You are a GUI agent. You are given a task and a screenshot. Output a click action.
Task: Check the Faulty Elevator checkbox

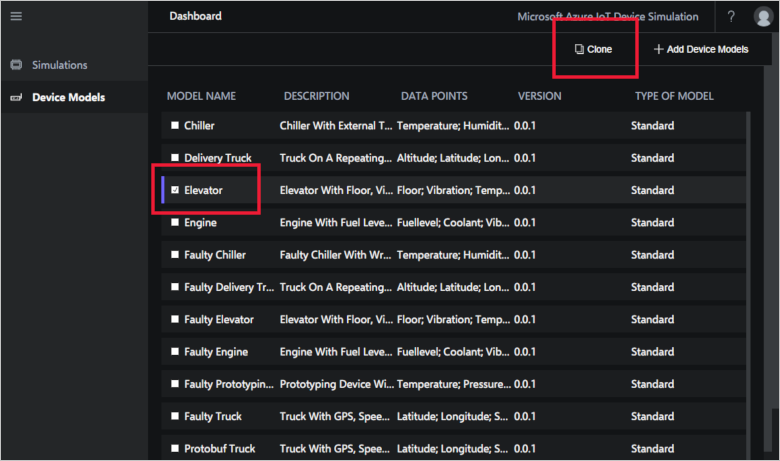click(x=175, y=319)
